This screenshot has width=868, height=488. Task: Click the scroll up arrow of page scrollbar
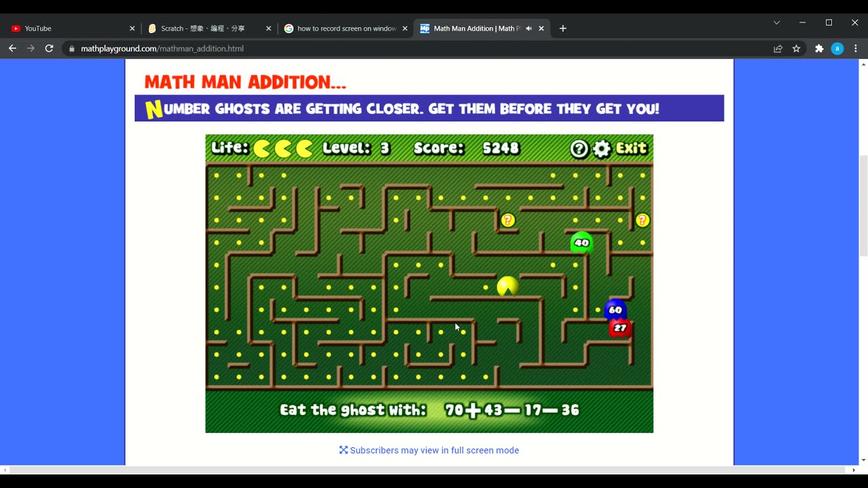(863, 64)
